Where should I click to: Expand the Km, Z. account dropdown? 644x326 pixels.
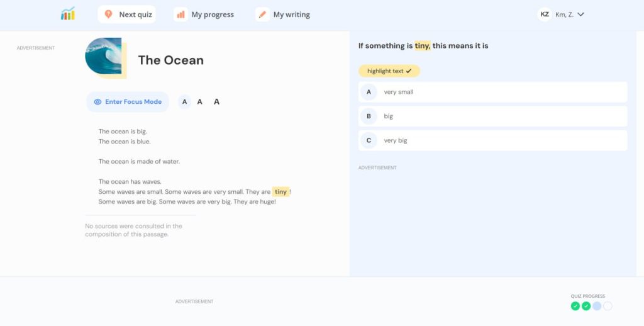pyautogui.click(x=569, y=14)
